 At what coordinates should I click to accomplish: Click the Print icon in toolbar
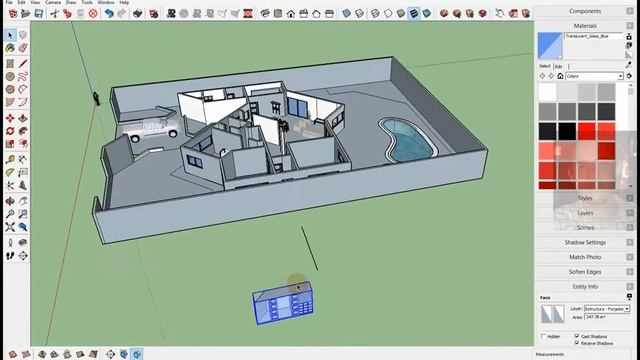138,13
